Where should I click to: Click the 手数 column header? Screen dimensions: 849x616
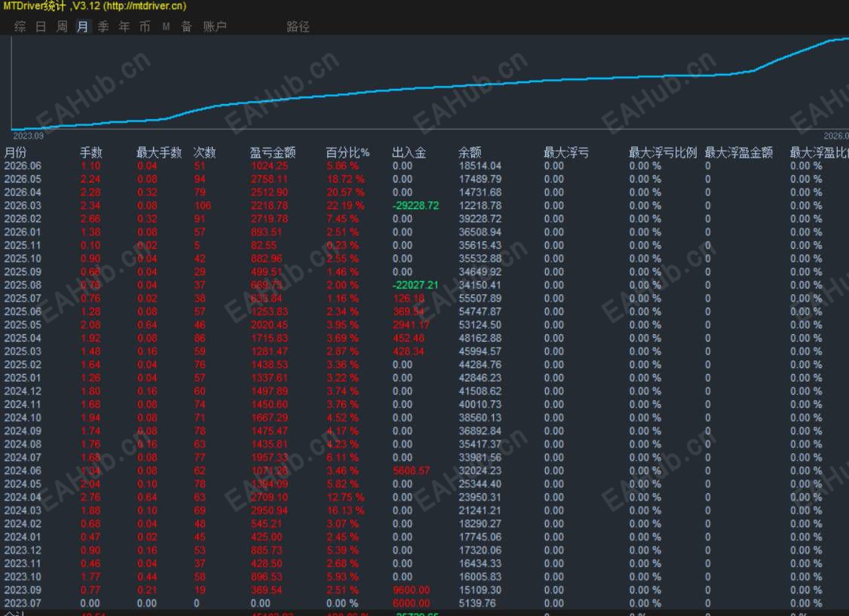[91, 152]
